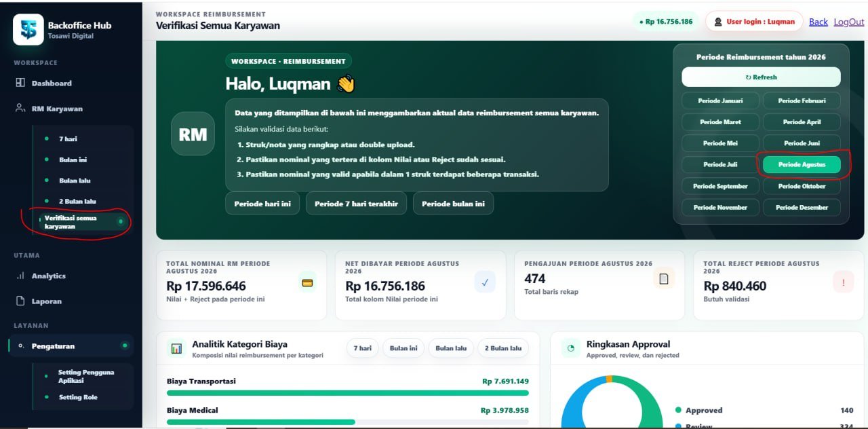
Task: Follow the LogOut link
Action: (x=849, y=22)
